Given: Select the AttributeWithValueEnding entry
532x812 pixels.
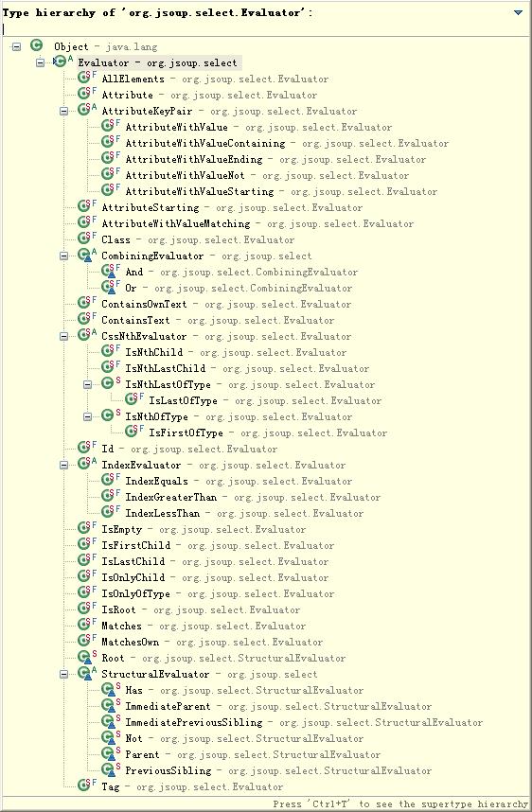Looking at the screenshot, I should (x=275, y=160).
